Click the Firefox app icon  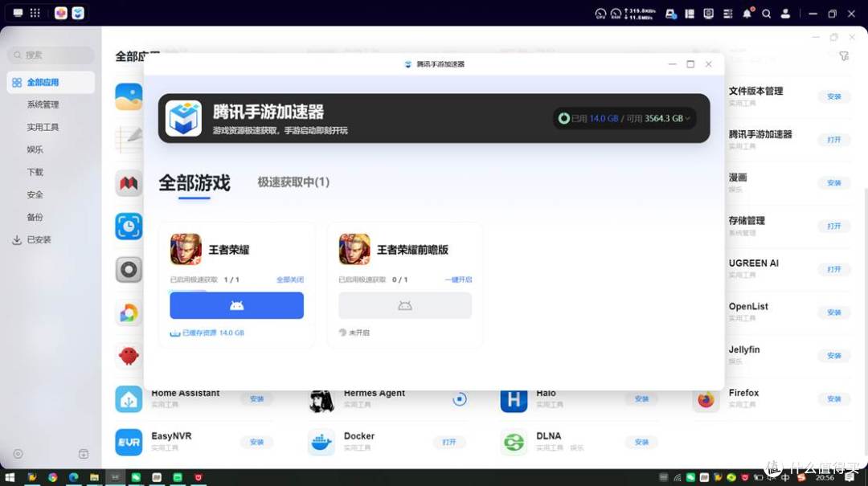[x=706, y=398]
